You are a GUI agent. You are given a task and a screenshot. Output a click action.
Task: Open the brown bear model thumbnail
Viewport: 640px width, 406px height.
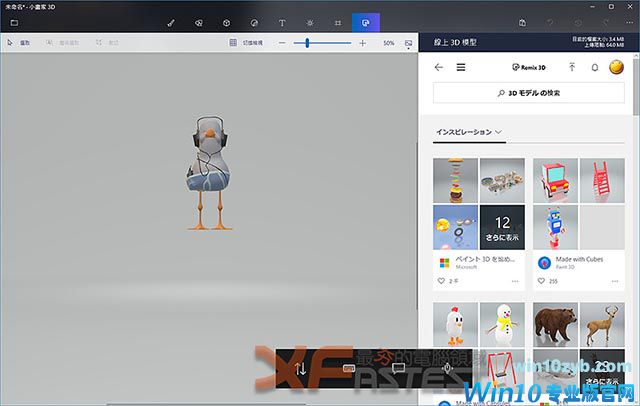pos(555,325)
